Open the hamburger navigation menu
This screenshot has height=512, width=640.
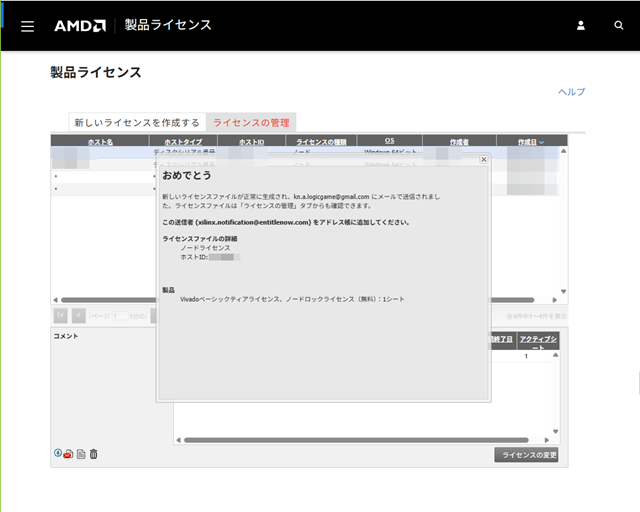pos(27,26)
